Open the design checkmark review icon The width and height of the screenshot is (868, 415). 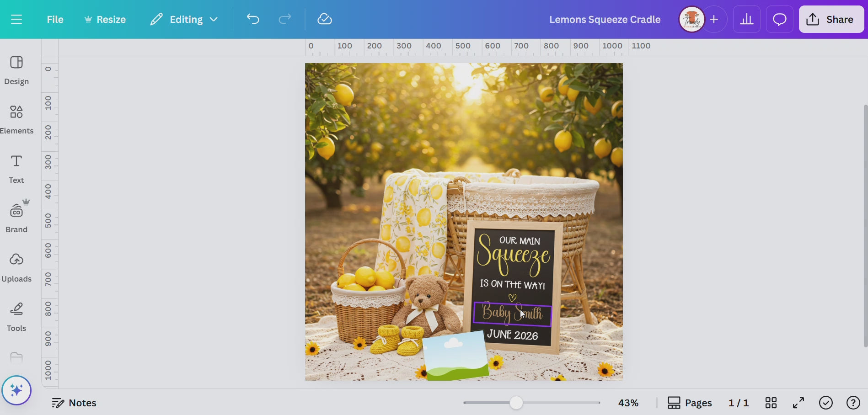point(826,403)
